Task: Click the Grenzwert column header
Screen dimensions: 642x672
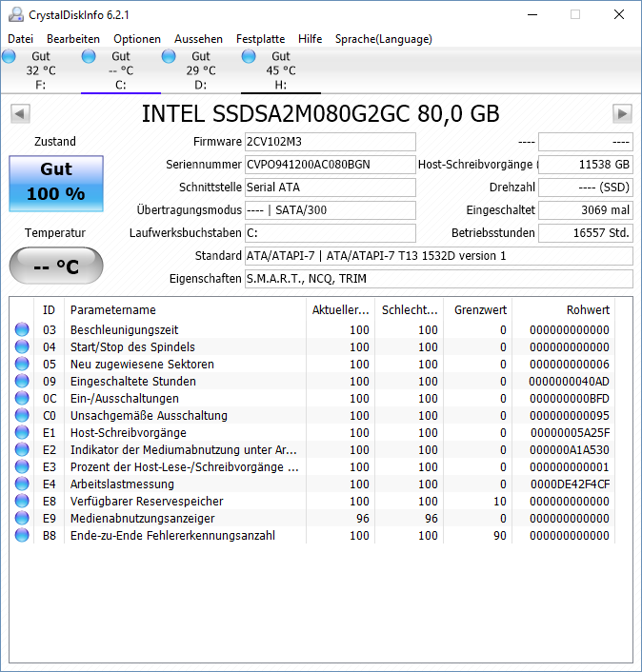Action: [x=478, y=310]
